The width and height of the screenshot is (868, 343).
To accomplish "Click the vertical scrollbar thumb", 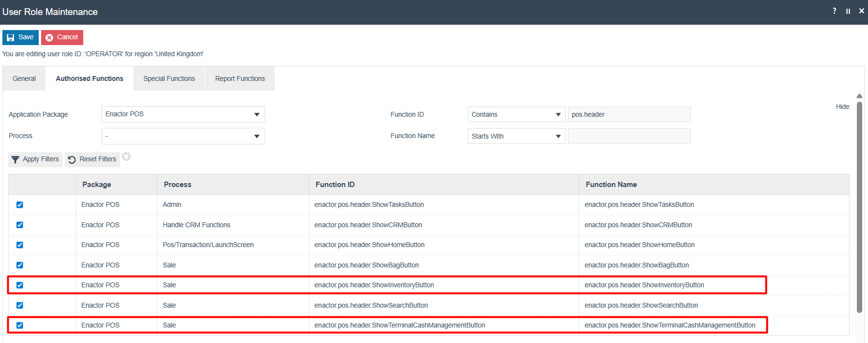I will click(859, 207).
